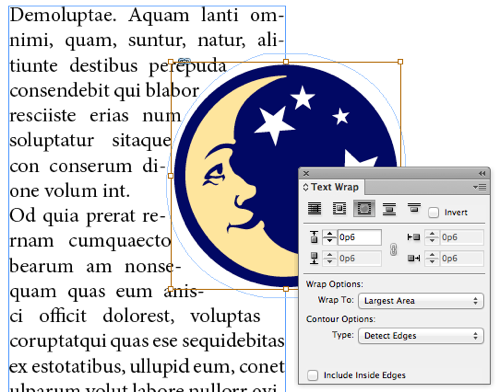Adjust the Right Offset stepper arrows

coord(432,258)
